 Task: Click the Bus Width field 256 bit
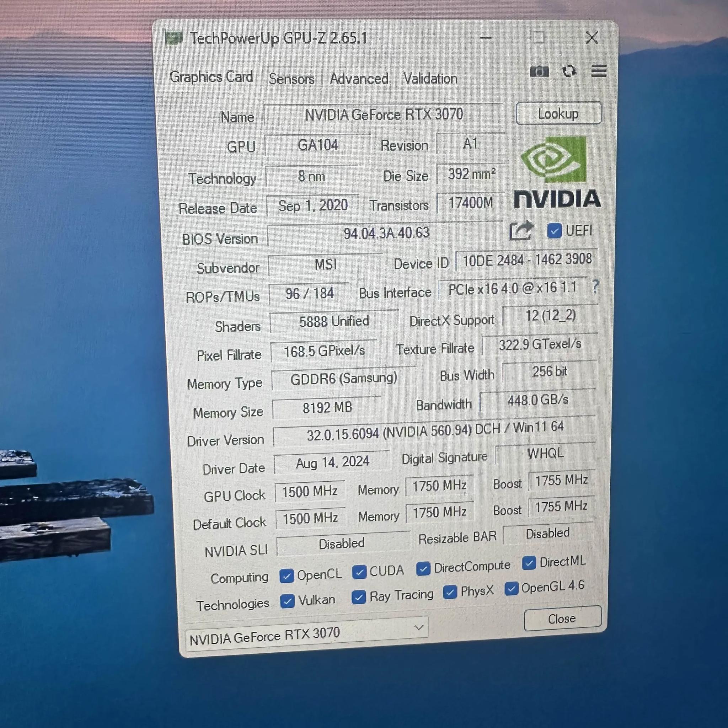(x=550, y=372)
